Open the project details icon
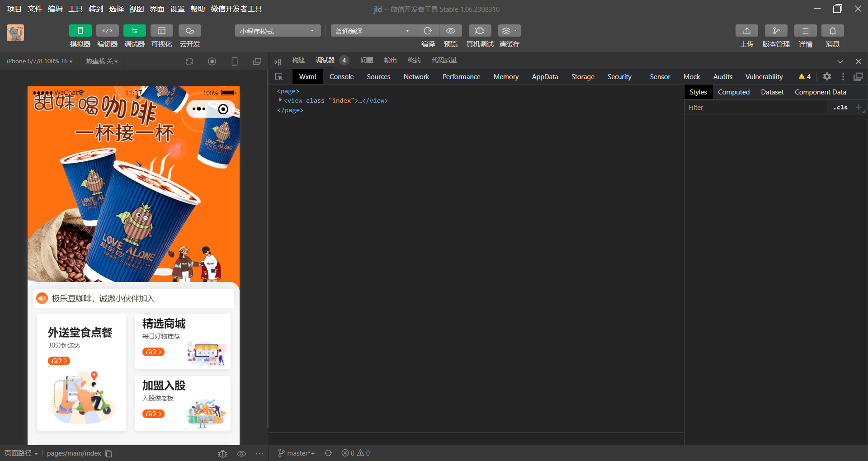Viewport: 868px width, 461px height. click(806, 31)
